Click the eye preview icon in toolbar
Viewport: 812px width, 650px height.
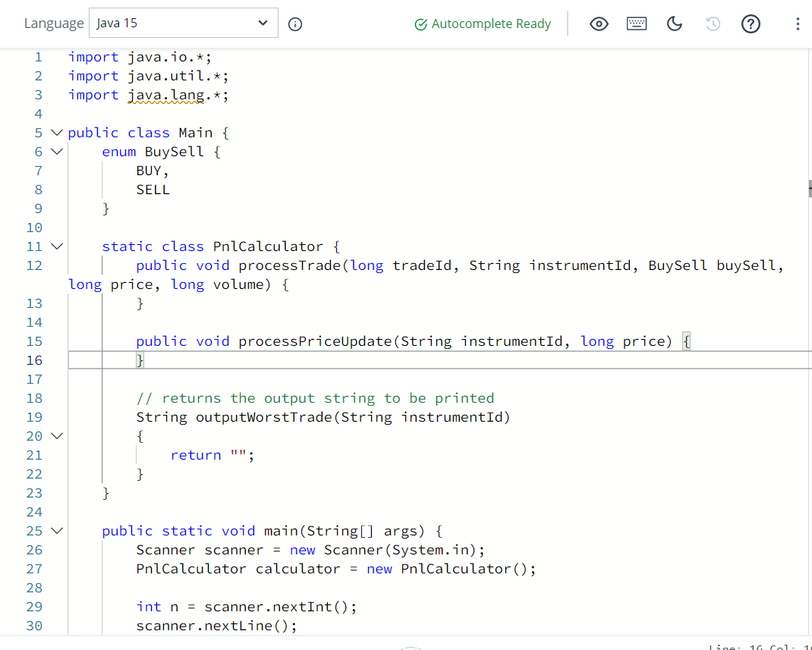coord(599,24)
